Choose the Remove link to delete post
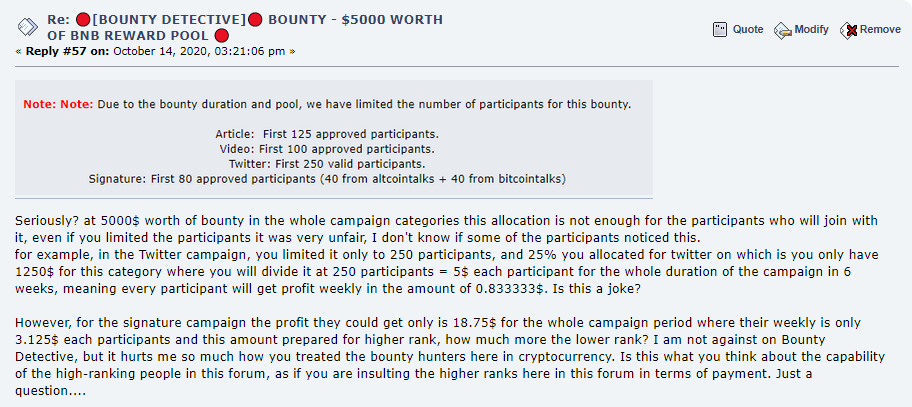The height and width of the screenshot is (407, 912). coord(880,30)
